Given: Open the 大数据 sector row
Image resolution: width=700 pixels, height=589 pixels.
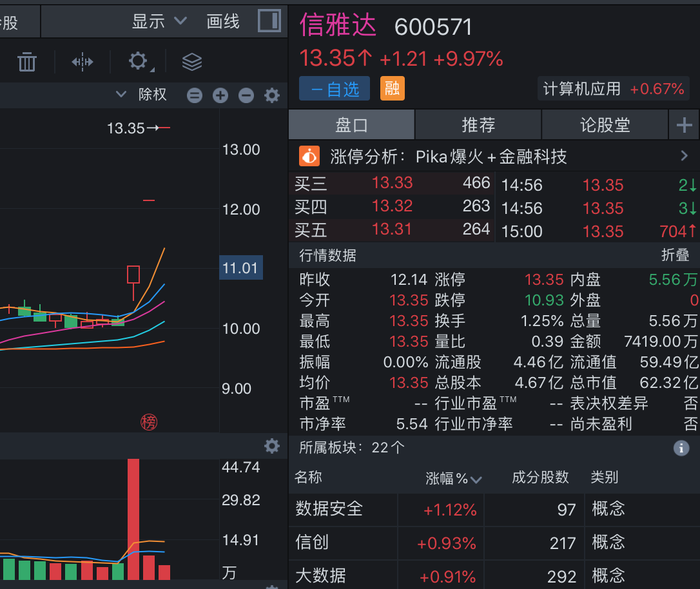Looking at the screenshot, I should coord(494,575).
